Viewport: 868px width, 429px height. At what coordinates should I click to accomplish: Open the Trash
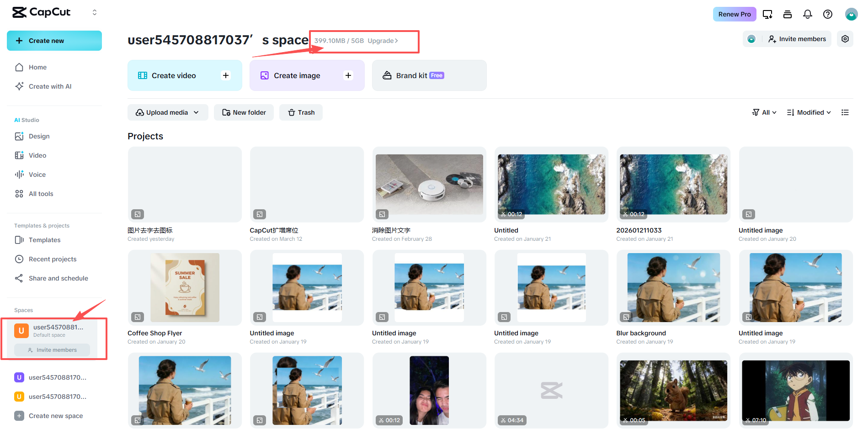tap(301, 112)
